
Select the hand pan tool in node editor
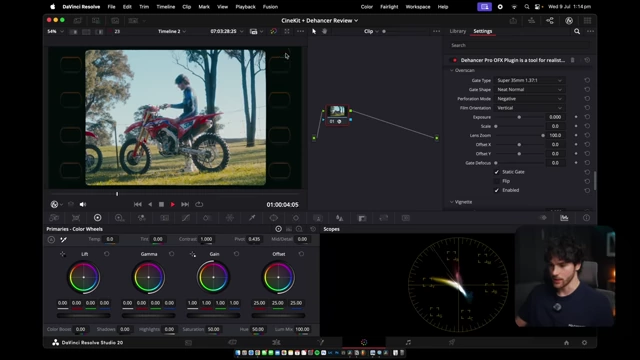pos(324,31)
